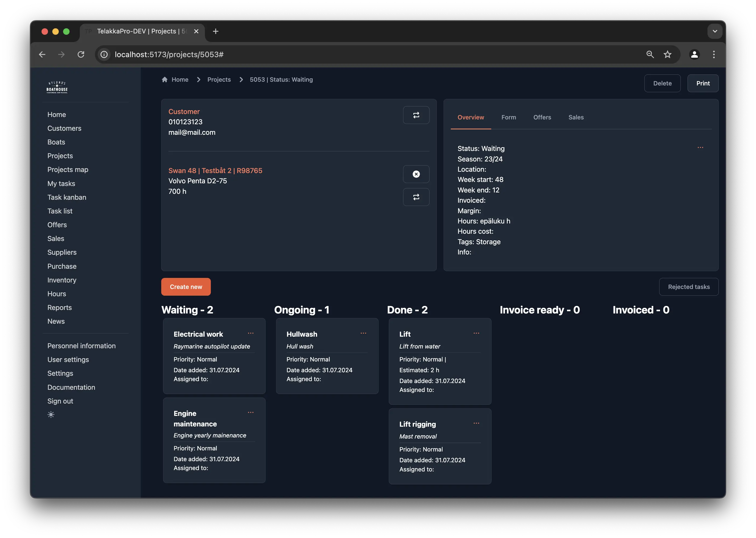Open Customers in the sidebar
The image size is (756, 538).
64,128
